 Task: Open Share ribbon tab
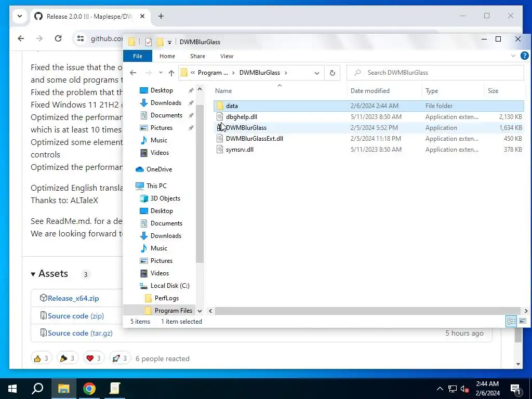tap(197, 56)
